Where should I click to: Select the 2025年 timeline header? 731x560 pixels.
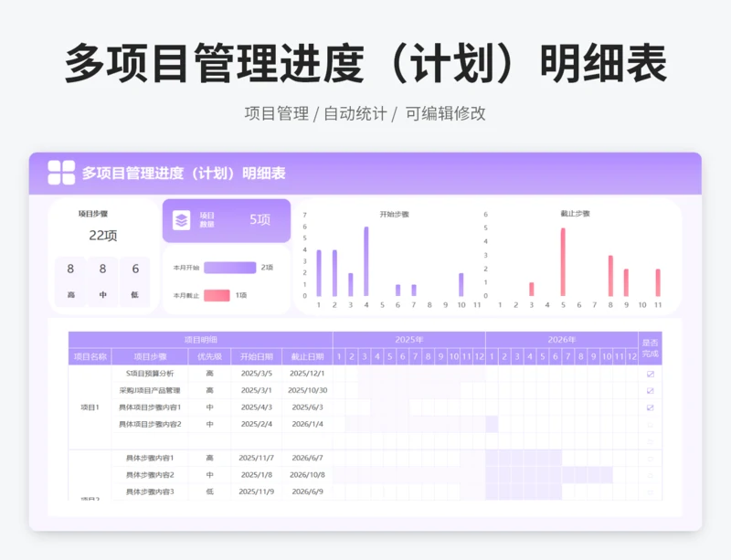coord(408,340)
